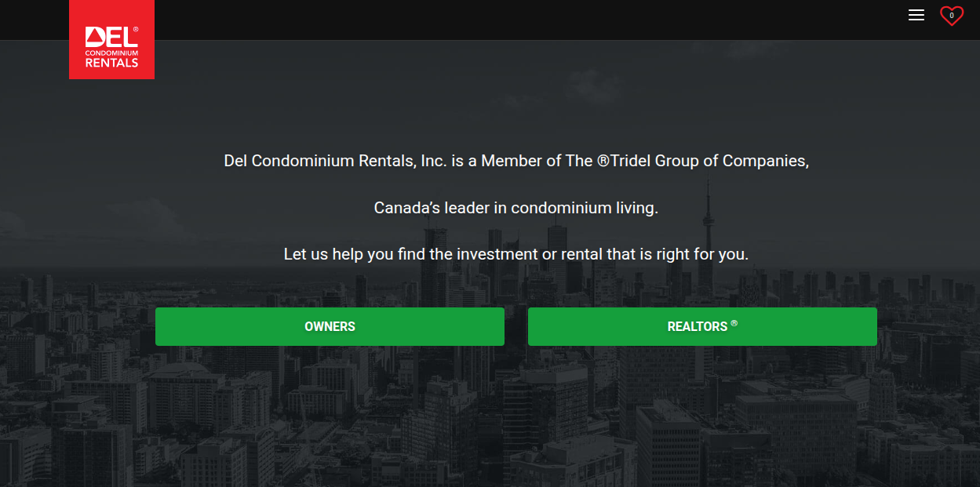
Task: Open the owners section of the site
Action: [330, 326]
